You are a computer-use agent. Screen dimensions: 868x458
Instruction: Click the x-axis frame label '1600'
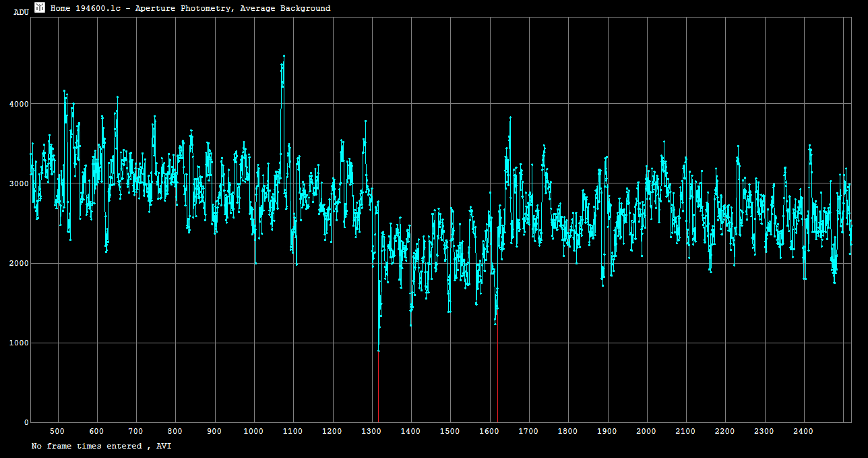tap(489, 431)
